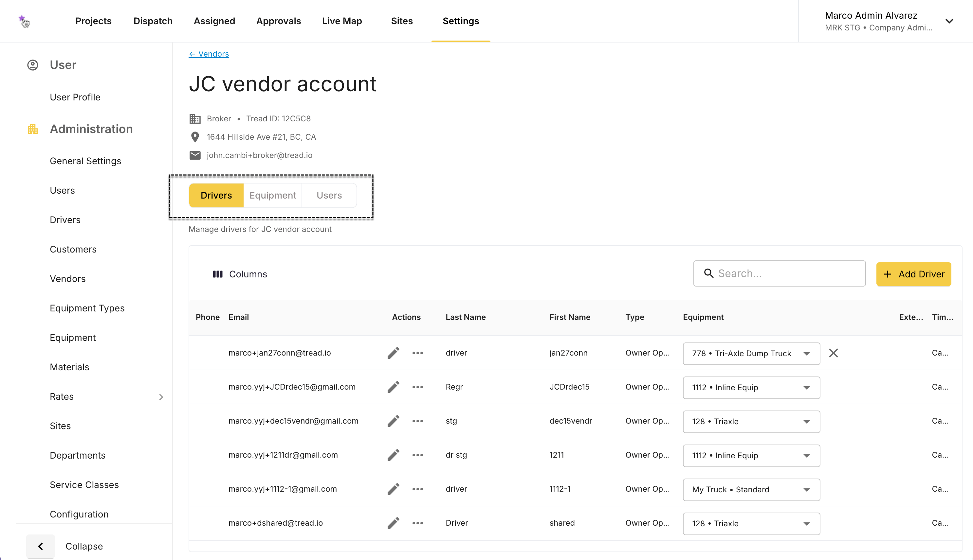Image resolution: width=973 pixels, height=560 pixels.
Task: Open Service Classes in sidebar
Action: [x=84, y=485]
